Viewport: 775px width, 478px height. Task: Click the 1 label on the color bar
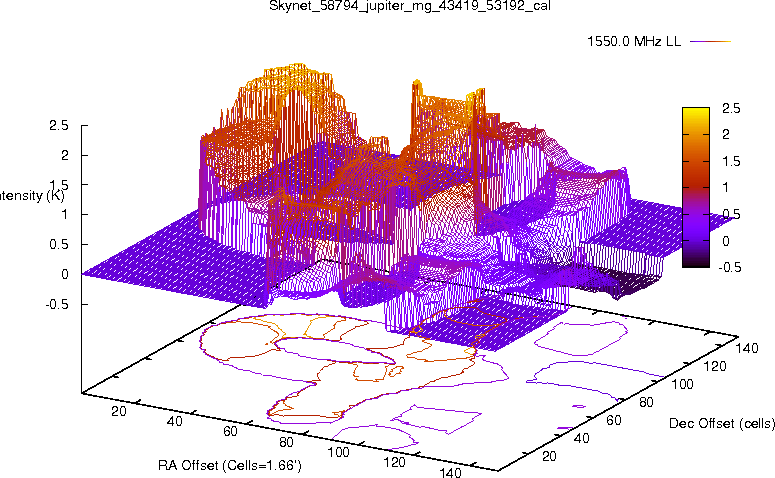(726, 187)
